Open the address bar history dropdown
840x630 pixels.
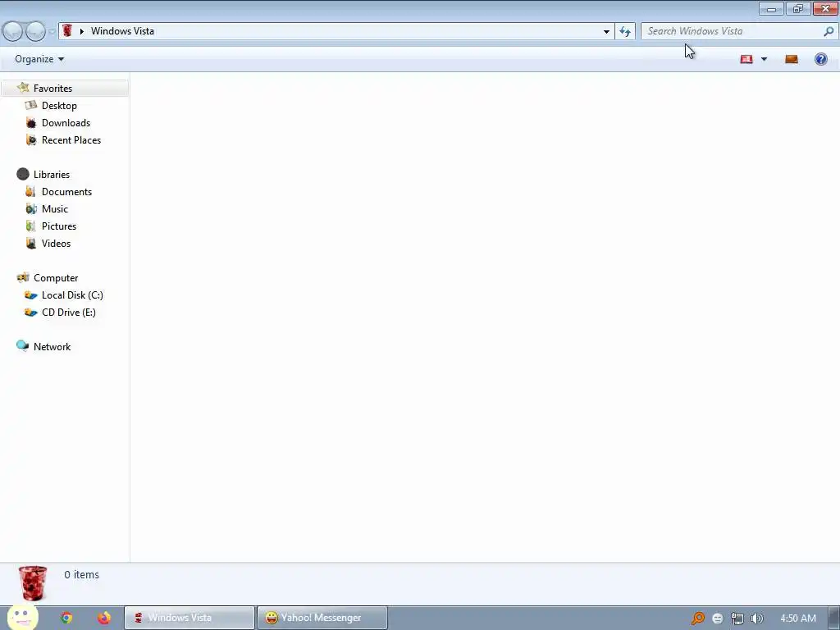point(606,32)
